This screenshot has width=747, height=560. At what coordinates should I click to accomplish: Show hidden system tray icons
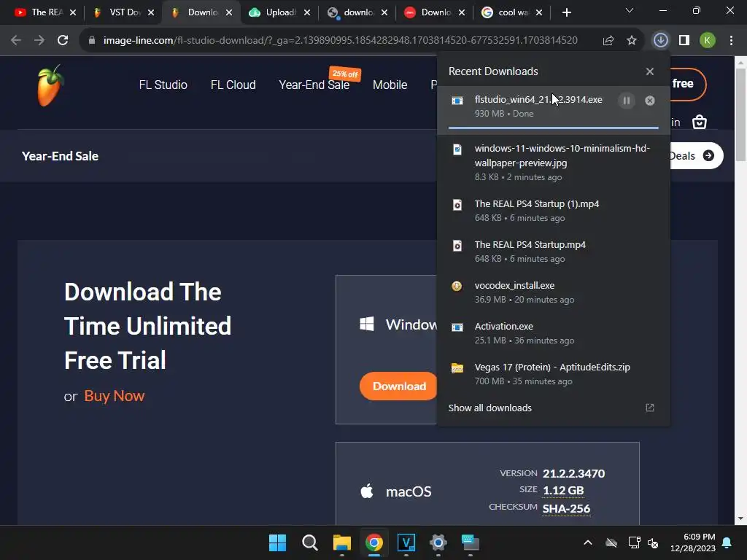(x=588, y=542)
